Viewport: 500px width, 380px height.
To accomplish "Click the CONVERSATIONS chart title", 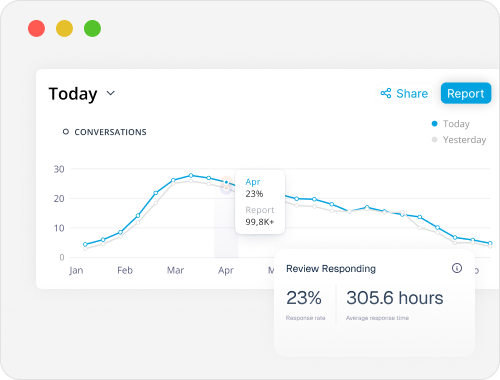I will click(110, 132).
